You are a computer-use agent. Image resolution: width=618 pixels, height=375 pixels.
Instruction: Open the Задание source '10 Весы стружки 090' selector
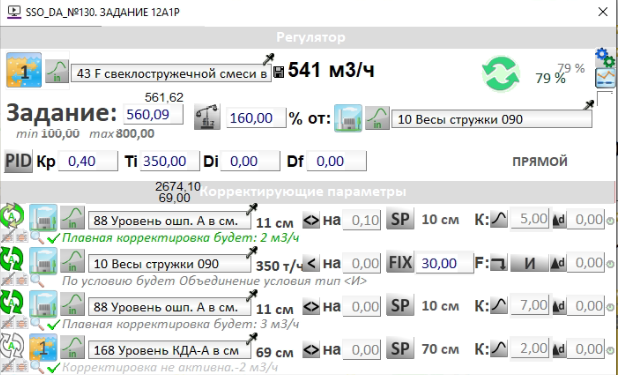[491, 119]
